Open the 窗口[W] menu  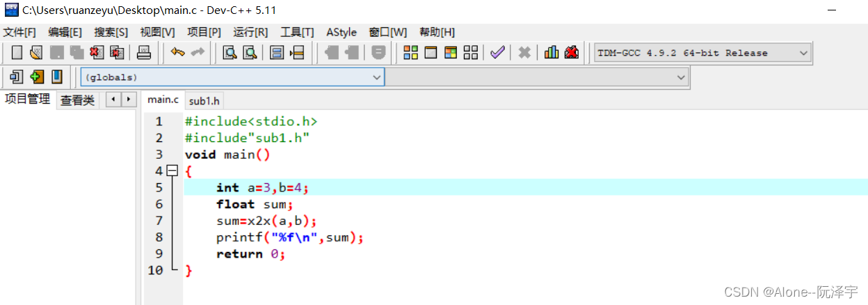pos(388,32)
